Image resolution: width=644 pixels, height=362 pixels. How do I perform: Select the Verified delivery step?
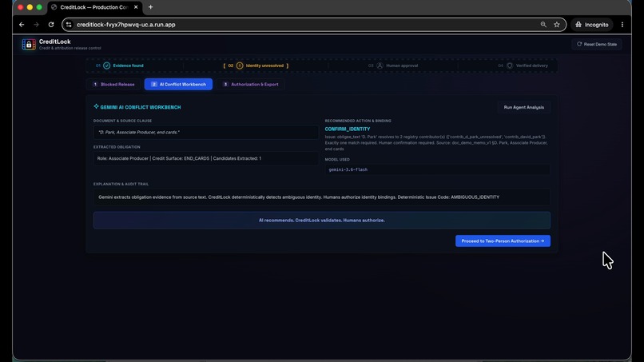pos(523,66)
